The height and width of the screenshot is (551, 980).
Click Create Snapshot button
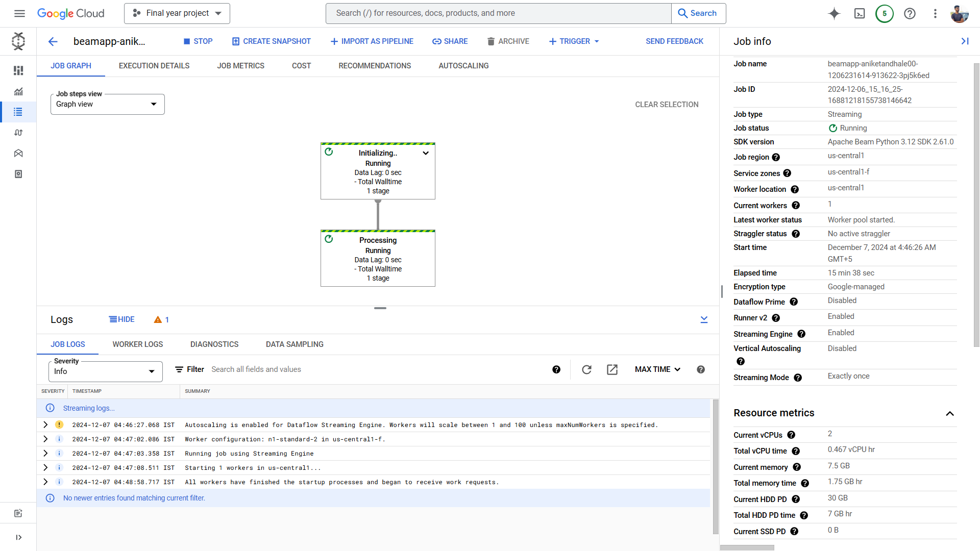pyautogui.click(x=271, y=41)
